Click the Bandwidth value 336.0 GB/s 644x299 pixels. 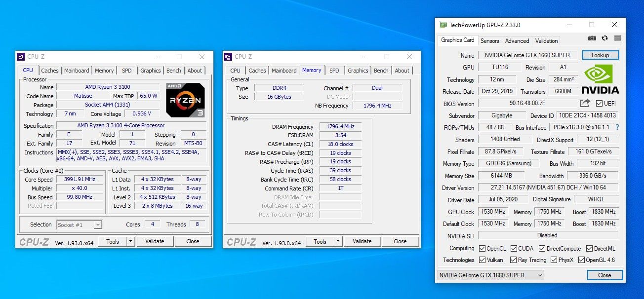pos(593,176)
